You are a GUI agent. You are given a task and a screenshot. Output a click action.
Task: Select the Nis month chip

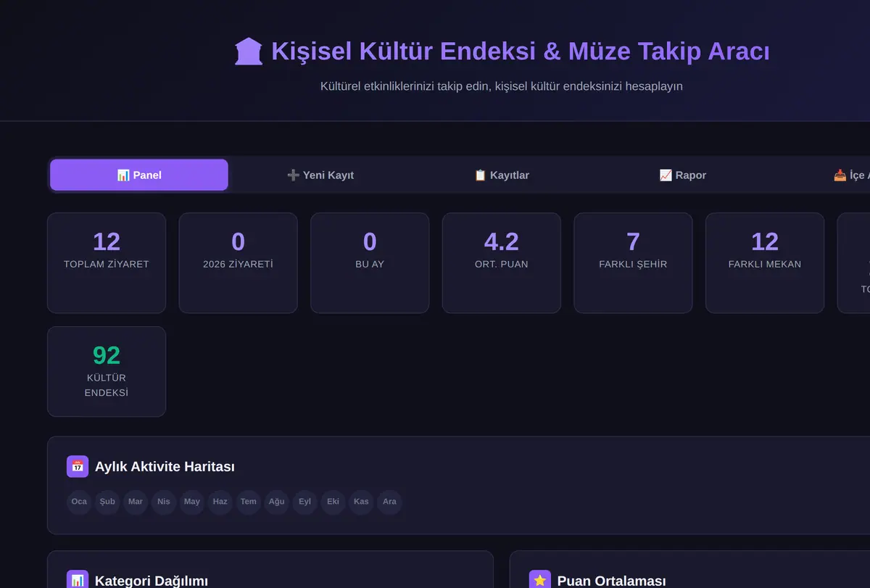click(164, 502)
